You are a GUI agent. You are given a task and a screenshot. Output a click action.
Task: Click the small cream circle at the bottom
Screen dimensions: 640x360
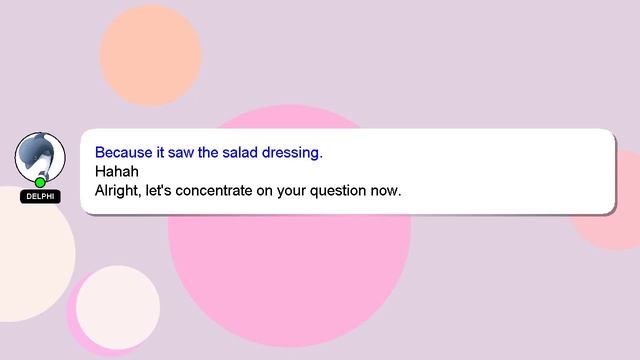[118, 307]
